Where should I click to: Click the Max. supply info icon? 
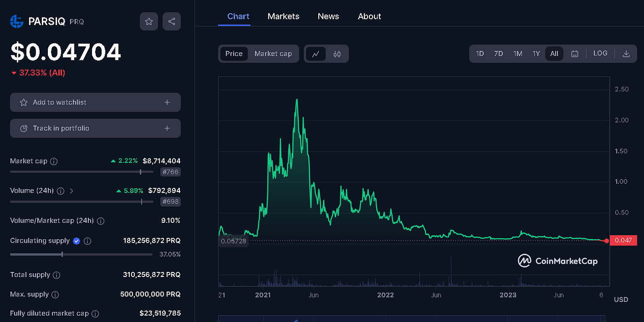pyautogui.click(x=55, y=294)
